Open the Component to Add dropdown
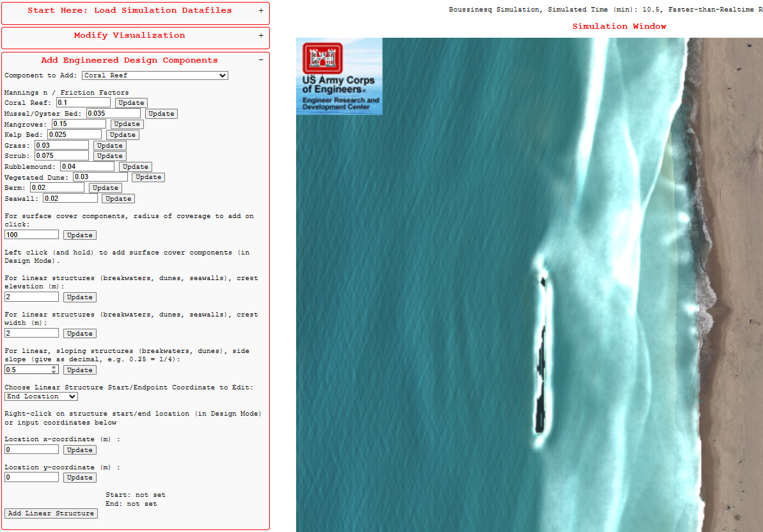 tap(155, 75)
